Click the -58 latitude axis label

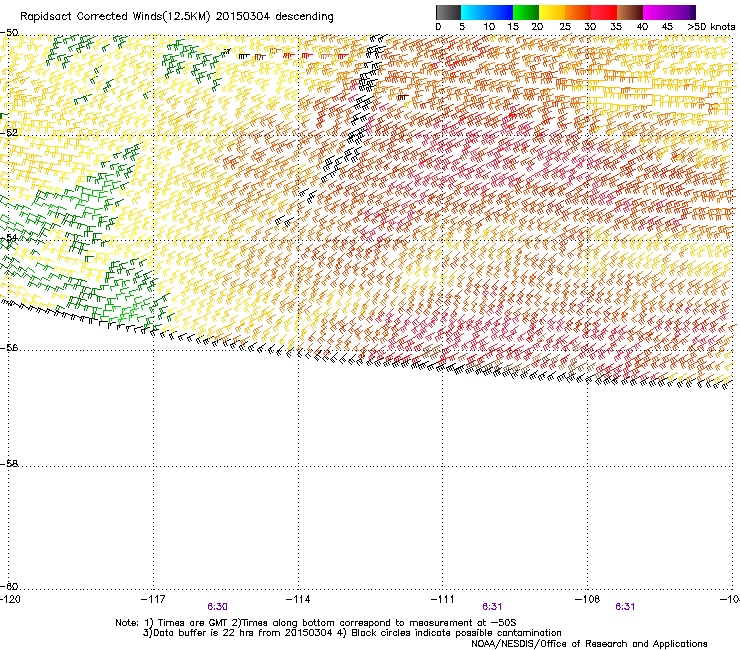pos(9,464)
